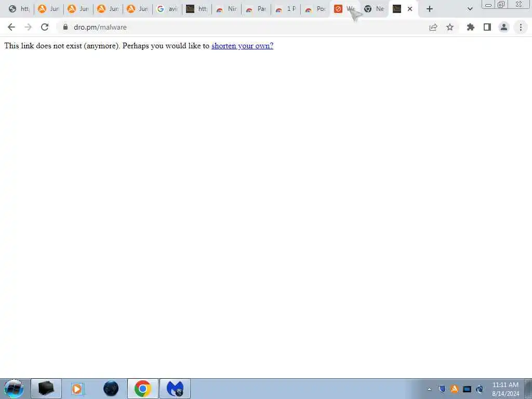
Task: Close the active dro.pm tab
Action: (x=410, y=9)
